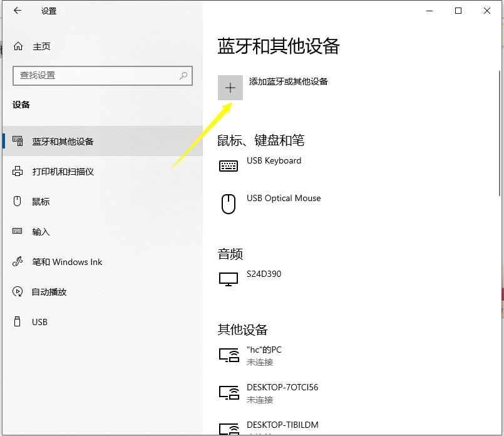This screenshot has width=504, height=436.
Task: Click the plus icon to add a Bluetooth device
Action: coord(230,88)
